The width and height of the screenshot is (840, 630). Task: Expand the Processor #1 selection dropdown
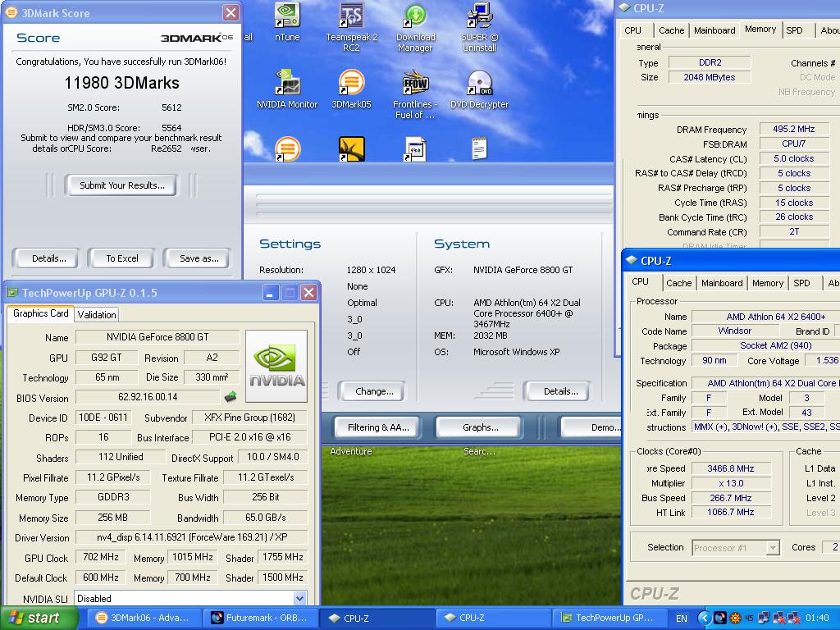tap(773, 547)
